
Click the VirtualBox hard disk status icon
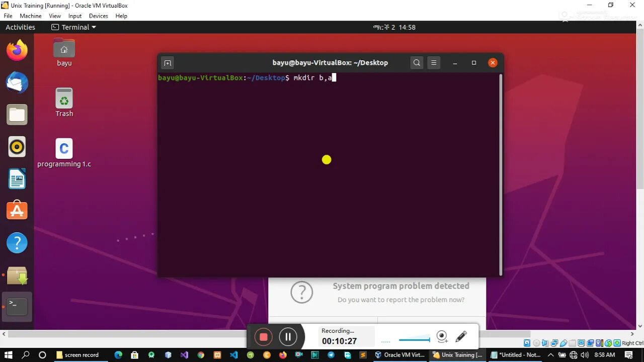(x=527, y=343)
